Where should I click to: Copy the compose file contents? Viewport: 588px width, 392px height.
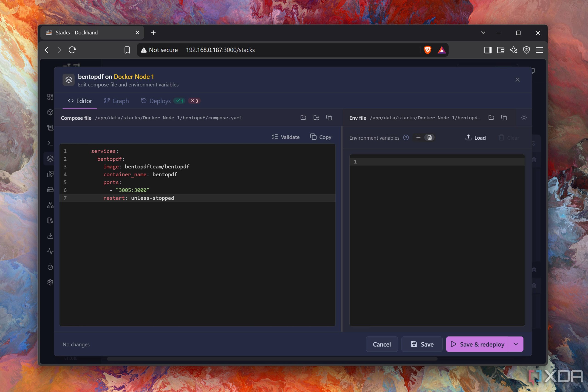pos(321,137)
